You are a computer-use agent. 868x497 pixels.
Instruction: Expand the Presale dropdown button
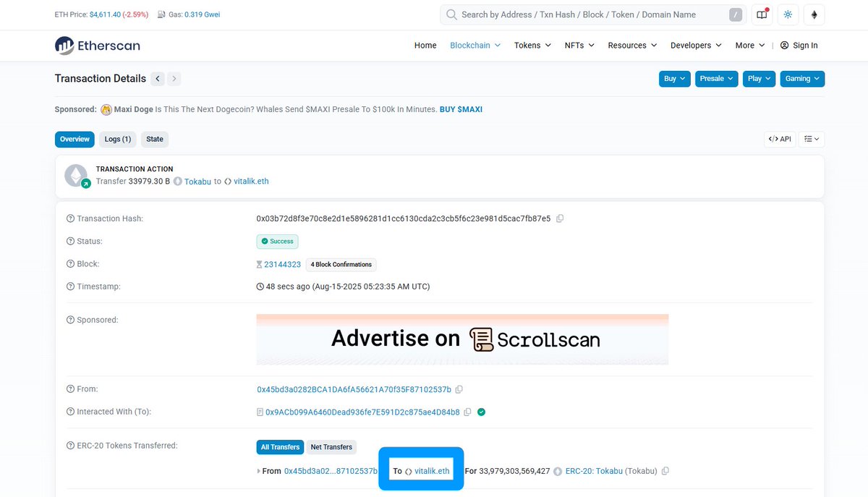coord(717,79)
